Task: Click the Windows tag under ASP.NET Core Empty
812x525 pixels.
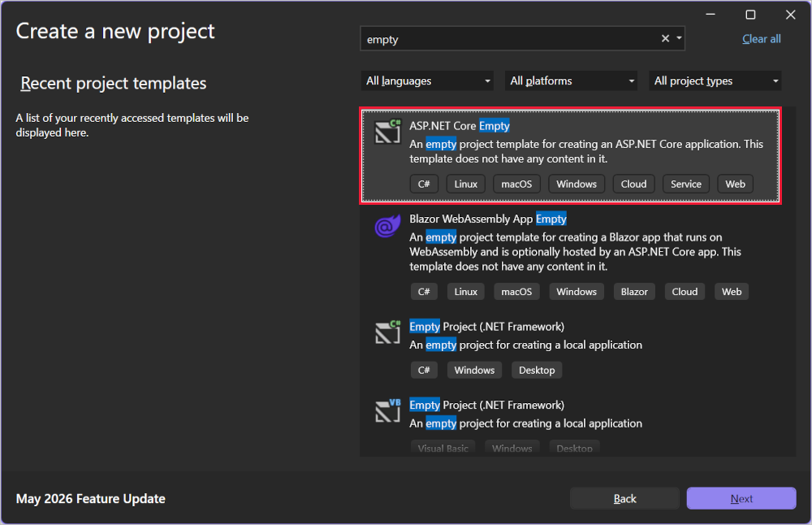Action: click(x=577, y=184)
